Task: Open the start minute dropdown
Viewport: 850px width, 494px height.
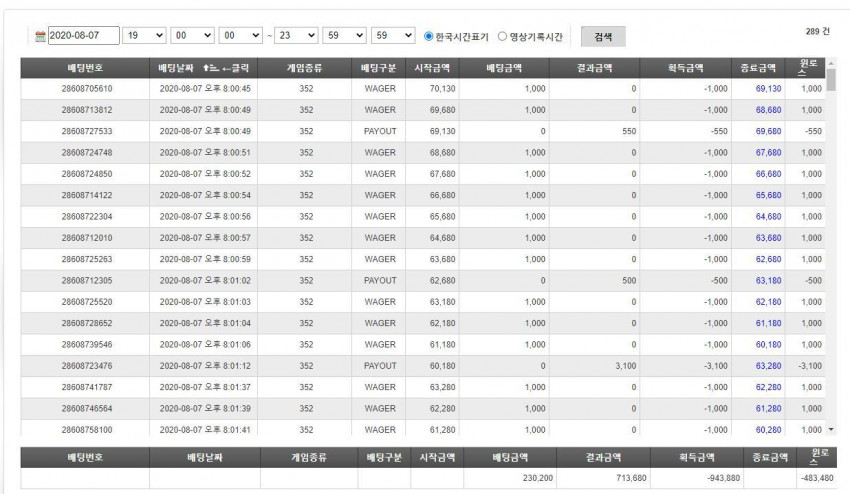Action: (192, 36)
